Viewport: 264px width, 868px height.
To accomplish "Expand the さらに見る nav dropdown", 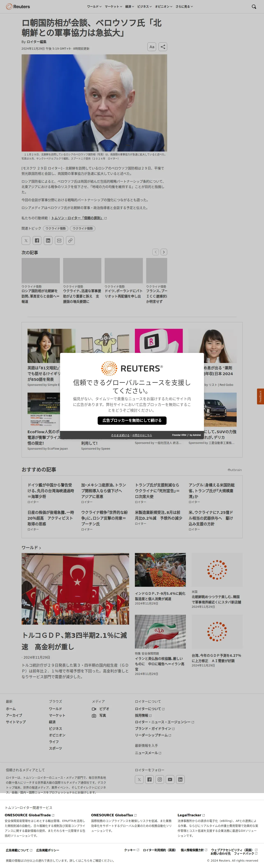I will click(x=184, y=6).
